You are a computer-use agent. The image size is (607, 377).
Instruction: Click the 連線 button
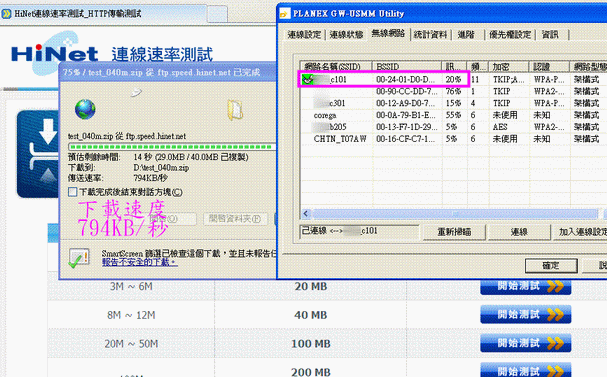(x=519, y=232)
